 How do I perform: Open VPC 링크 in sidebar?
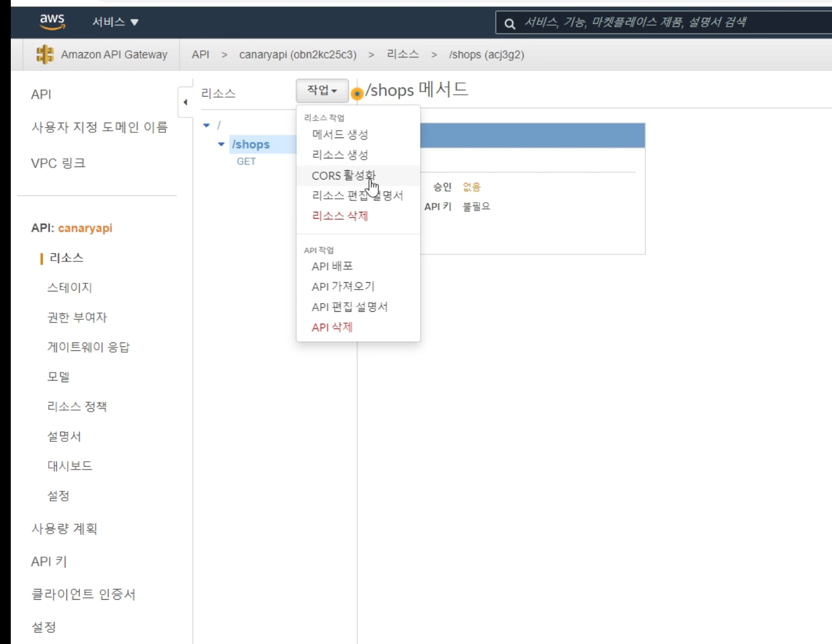58,163
